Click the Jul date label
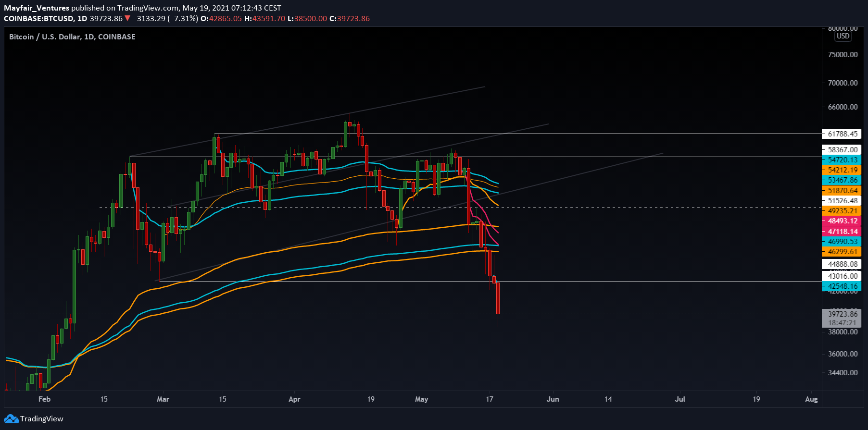868x430 pixels. pyautogui.click(x=680, y=399)
